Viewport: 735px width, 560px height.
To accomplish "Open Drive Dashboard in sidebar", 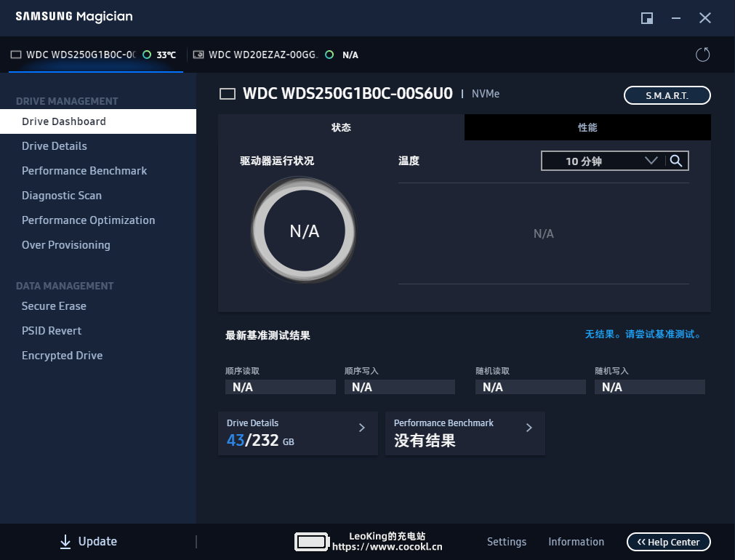I will (98, 121).
